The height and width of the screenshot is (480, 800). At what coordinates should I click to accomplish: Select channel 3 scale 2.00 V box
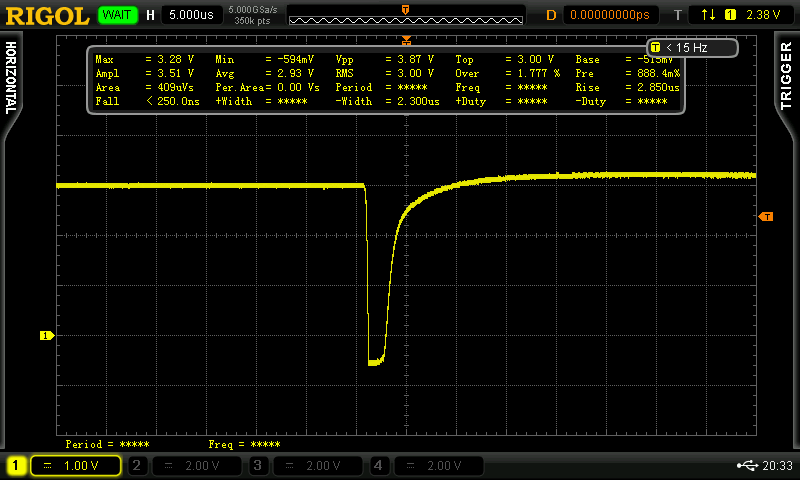tap(317, 465)
